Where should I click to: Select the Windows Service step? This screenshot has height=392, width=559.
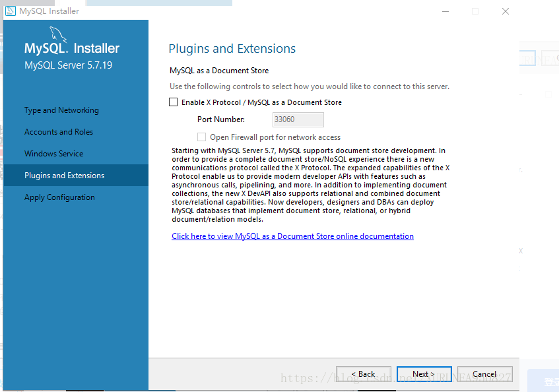[x=54, y=154]
